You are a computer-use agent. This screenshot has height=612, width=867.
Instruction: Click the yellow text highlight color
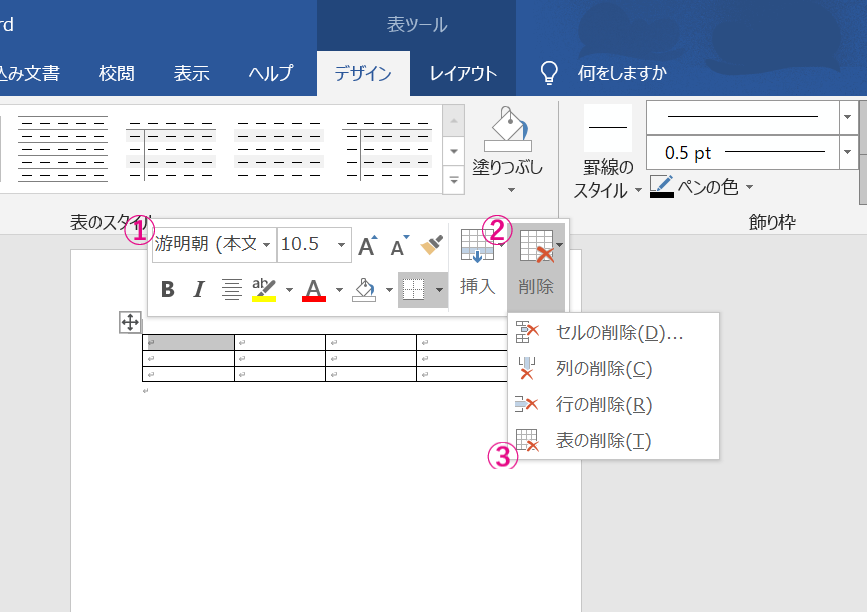[x=264, y=290]
